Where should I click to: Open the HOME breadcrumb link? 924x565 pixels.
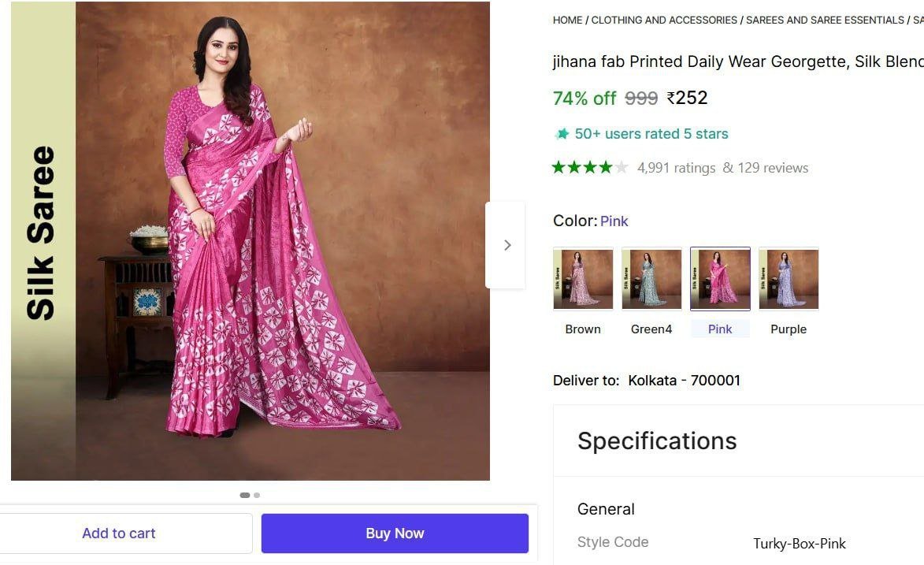567,20
